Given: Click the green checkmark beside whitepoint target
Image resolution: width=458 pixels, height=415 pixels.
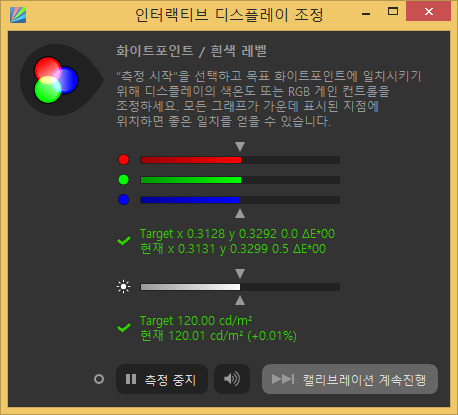Looking at the screenshot, I should (124, 241).
